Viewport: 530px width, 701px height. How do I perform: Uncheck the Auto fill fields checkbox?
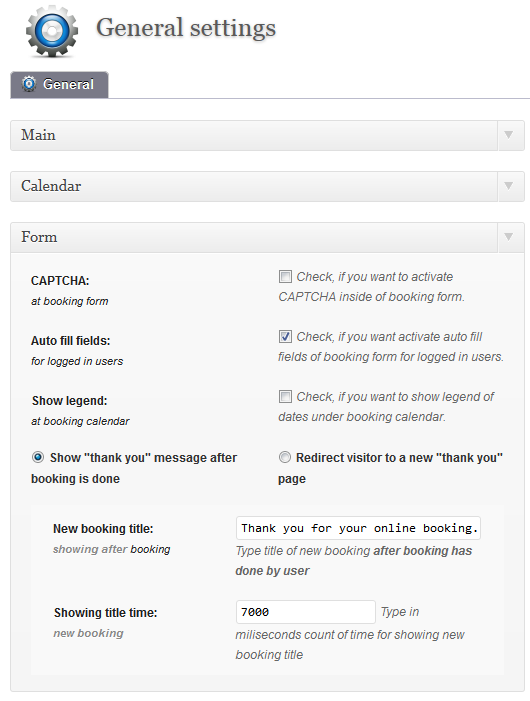pyautogui.click(x=285, y=336)
